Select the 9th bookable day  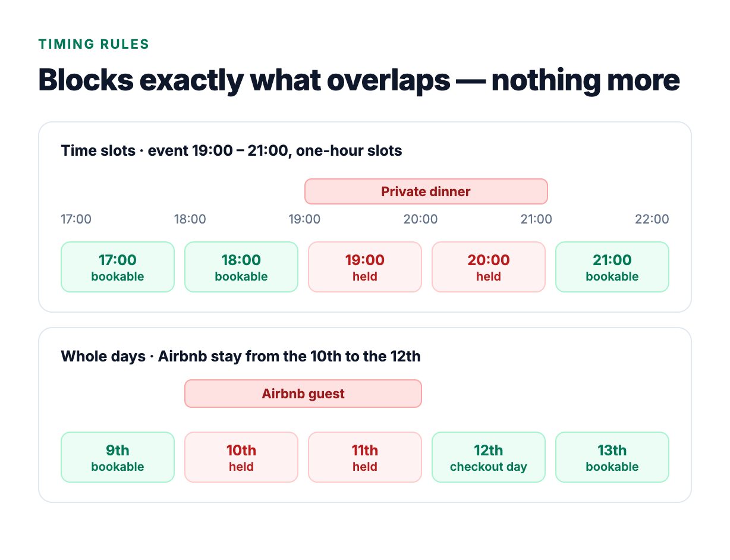pos(118,457)
